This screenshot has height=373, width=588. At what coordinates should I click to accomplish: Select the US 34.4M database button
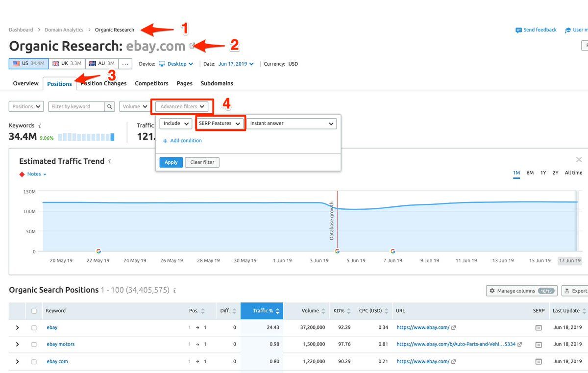click(28, 64)
